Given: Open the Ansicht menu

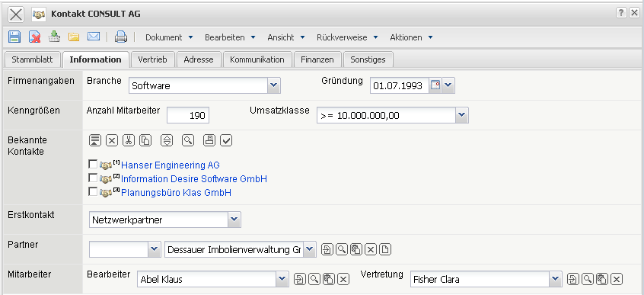Looking at the screenshot, I should pyautogui.click(x=286, y=37).
